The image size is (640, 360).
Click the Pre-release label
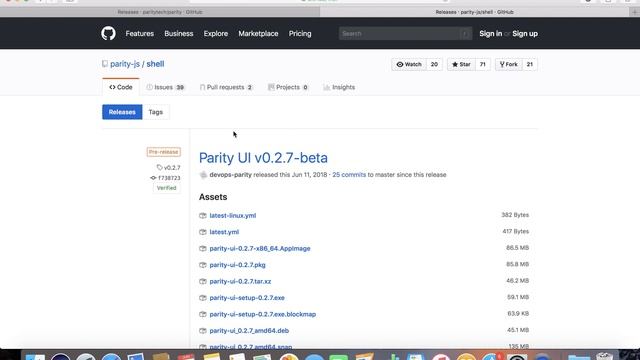point(164,152)
